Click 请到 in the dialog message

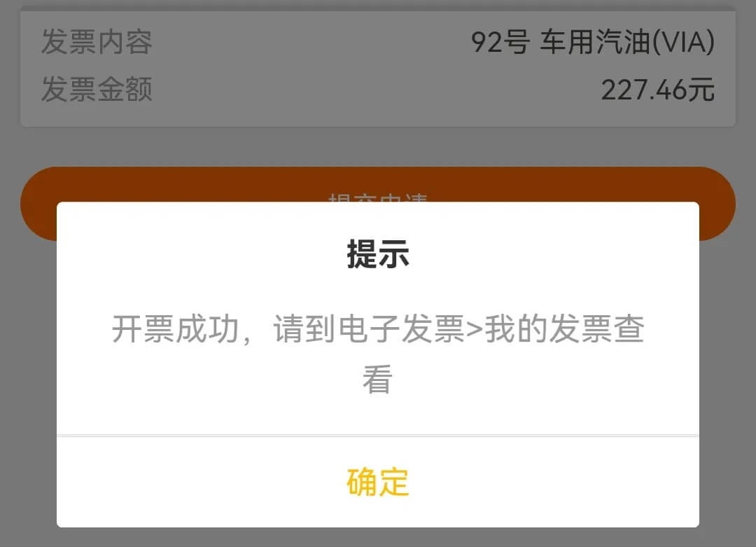(x=304, y=329)
